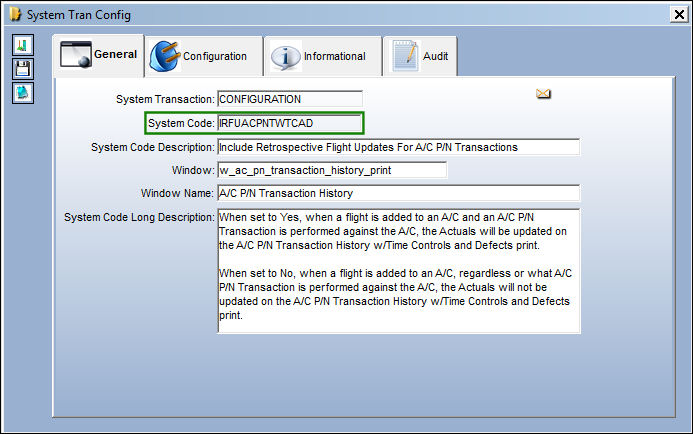This screenshot has width=693, height=434.
Task: Click the Audit tab notepad icon
Action: pyautogui.click(x=405, y=56)
